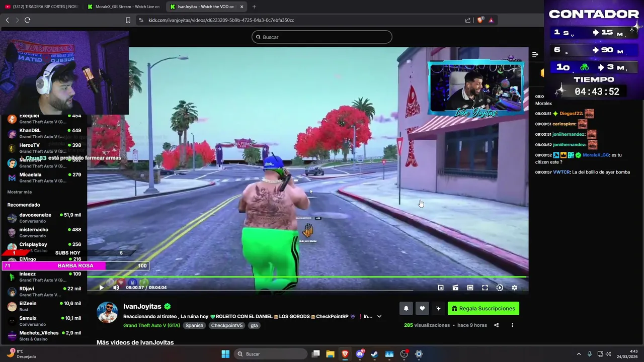Screen dimensions: 644x362
Task: Show hidden system tray icons
Action: (x=579, y=354)
